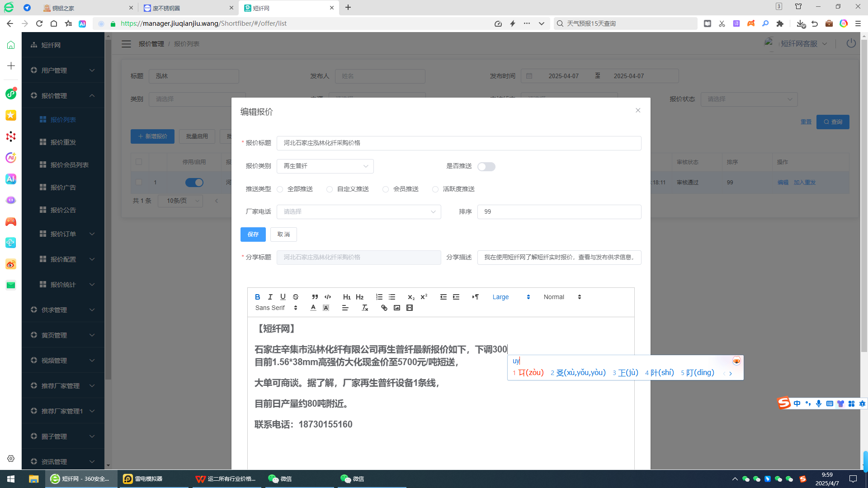Screen dimensions: 868x488
Task: Insert a video via editor video icon
Action: pos(410,308)
